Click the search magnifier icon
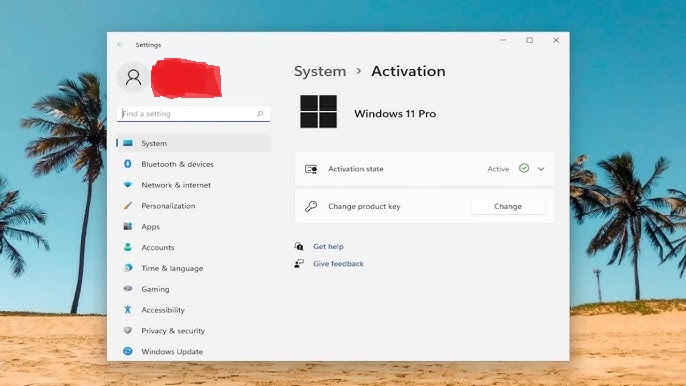The width and height of the screenshot is (686, 386). click(260, 113)
